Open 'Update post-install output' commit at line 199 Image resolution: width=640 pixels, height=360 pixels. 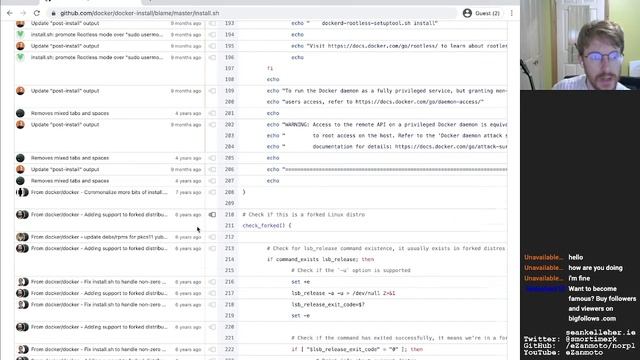(65, 91)
